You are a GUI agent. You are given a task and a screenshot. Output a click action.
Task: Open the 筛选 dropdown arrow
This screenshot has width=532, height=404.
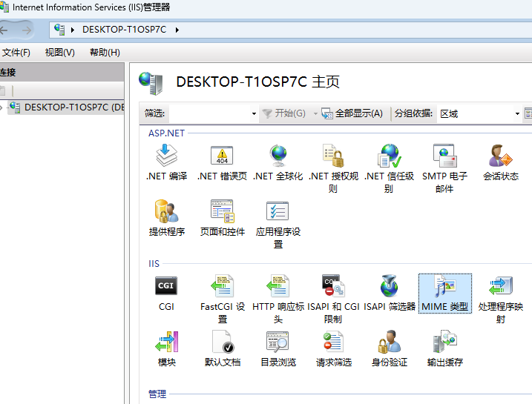pos(254,113)
